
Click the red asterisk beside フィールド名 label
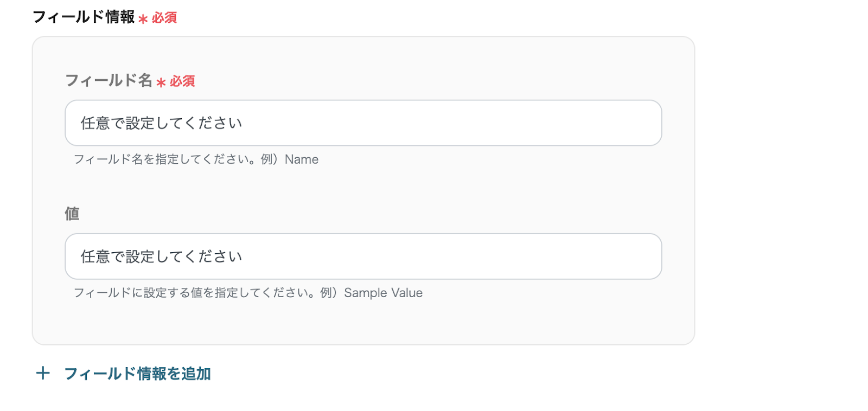tap(161, 82)
